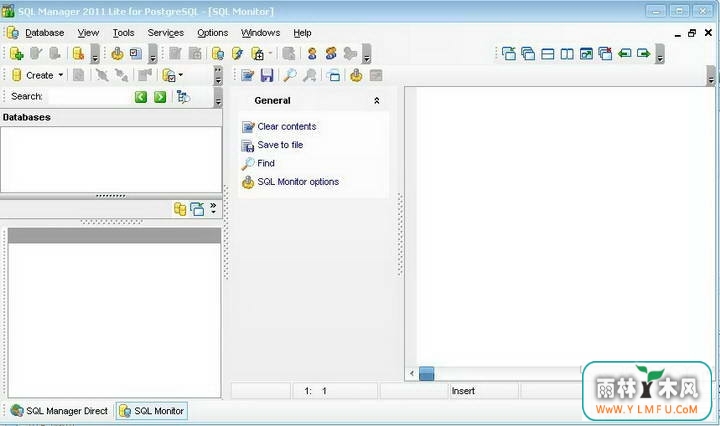The width and height of the screenshot is (720, 426).
Task: Open the Create dropdown arrow
Action: 61,75
